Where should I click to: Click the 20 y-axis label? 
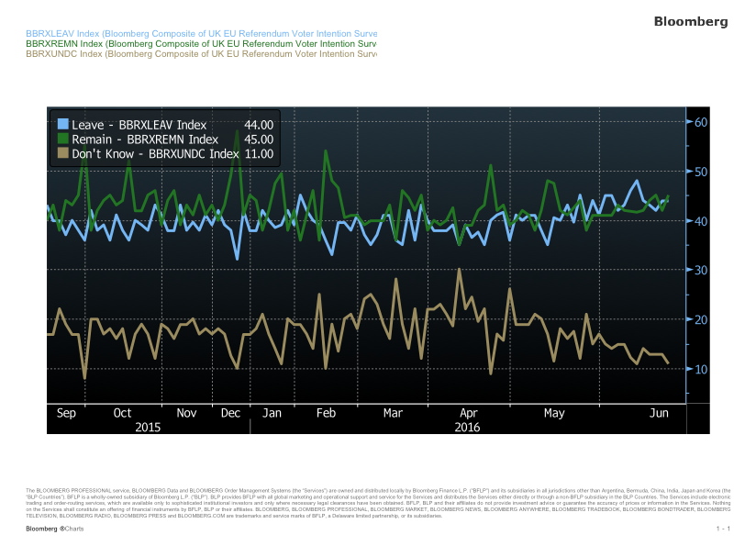pos(701,319)
